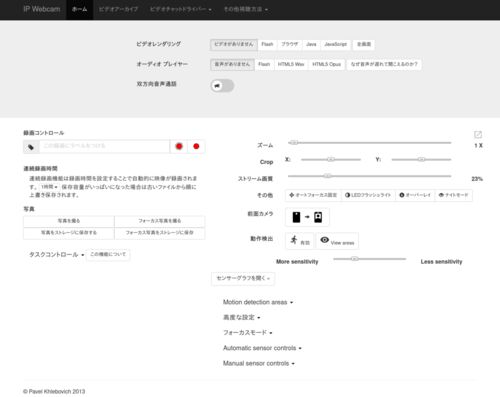500x397 pixels.
Task: Click the 写真を撮る button
Action: click(69, 221)
